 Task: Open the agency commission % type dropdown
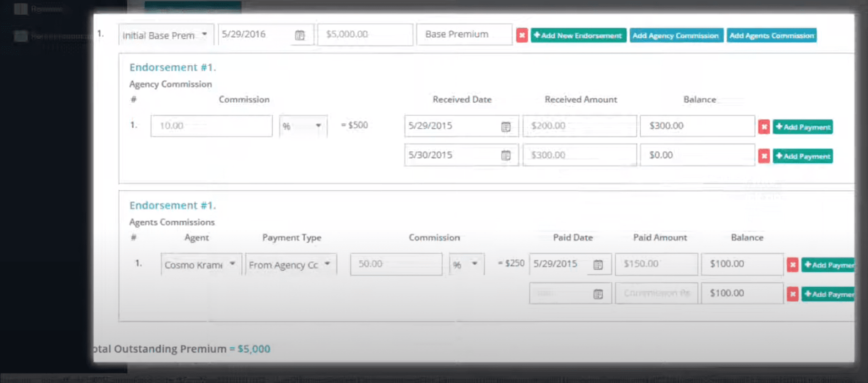[303, 126]
